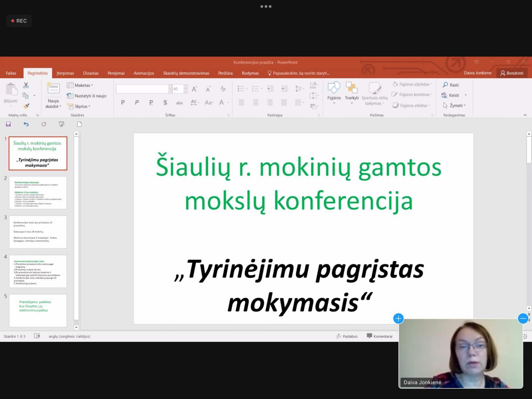Click the numbered list icon
This screenshot has height=399, width=532.
tap(255, 88)
